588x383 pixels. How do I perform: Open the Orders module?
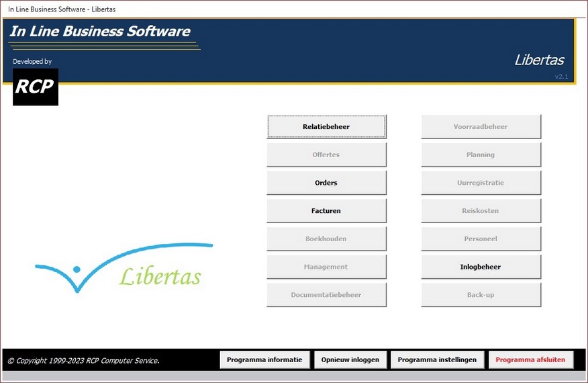pos(326,183)
